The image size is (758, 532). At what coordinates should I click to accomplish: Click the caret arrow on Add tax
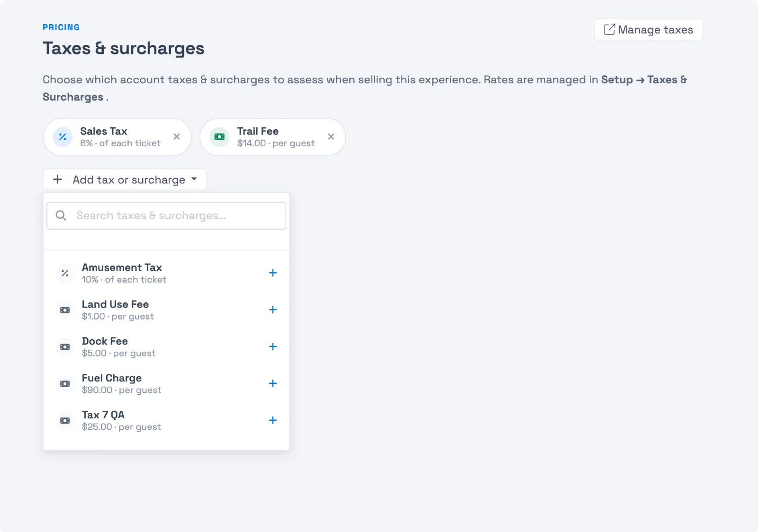[x=194, y=179]
